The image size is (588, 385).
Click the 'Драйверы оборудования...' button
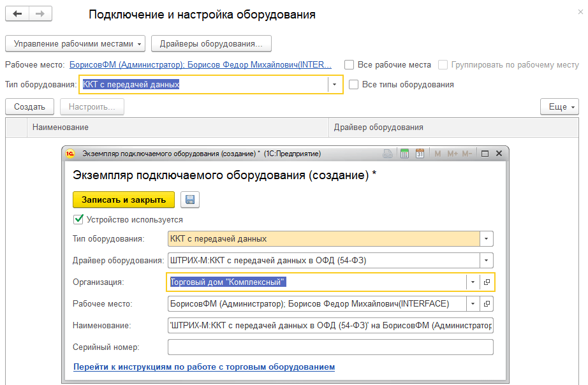[211, 43]
